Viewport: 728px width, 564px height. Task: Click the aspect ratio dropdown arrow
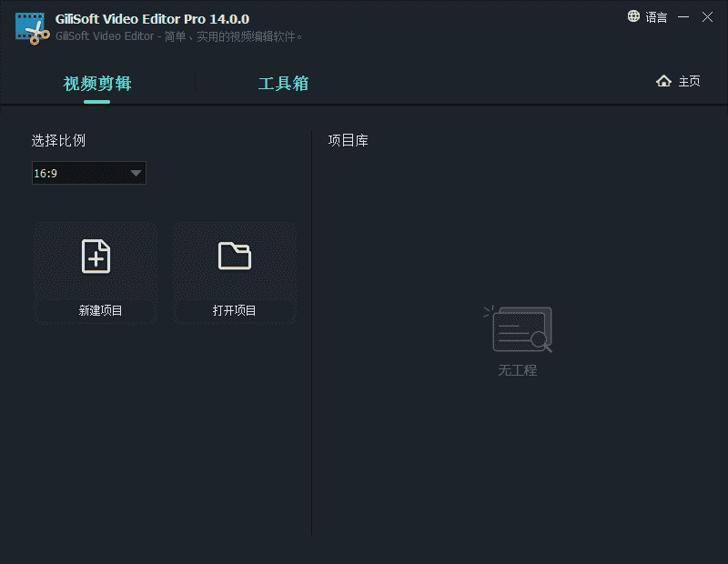pos(136,173)
